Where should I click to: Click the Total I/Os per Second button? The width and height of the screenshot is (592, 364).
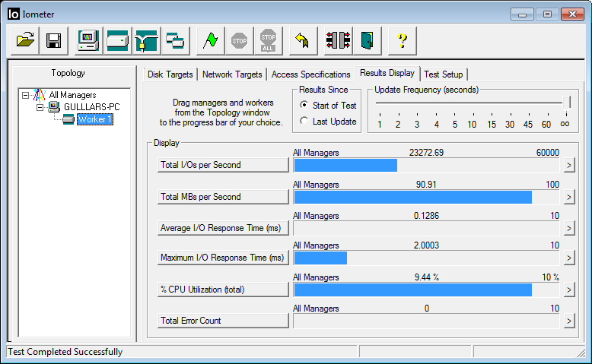point(223,165)
